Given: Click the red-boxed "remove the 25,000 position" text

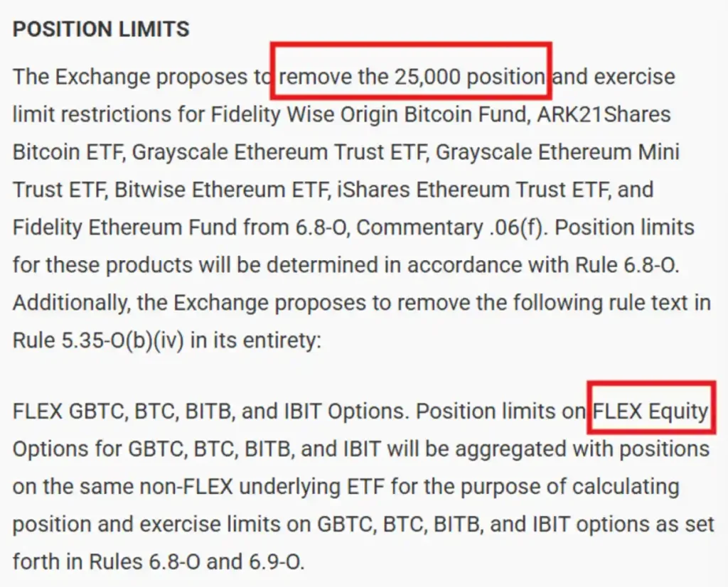Looking at the screenshot, I should click(412, 76).
